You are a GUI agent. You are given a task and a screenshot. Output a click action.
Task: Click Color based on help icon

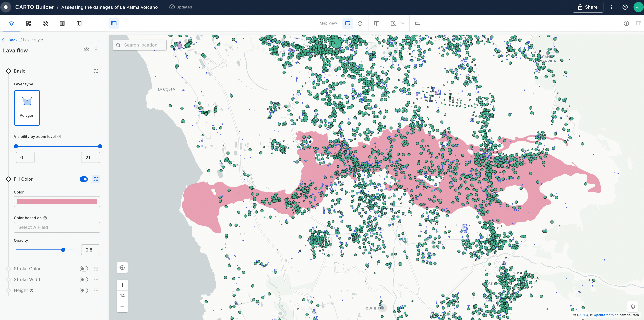click(x=45, y=218)
